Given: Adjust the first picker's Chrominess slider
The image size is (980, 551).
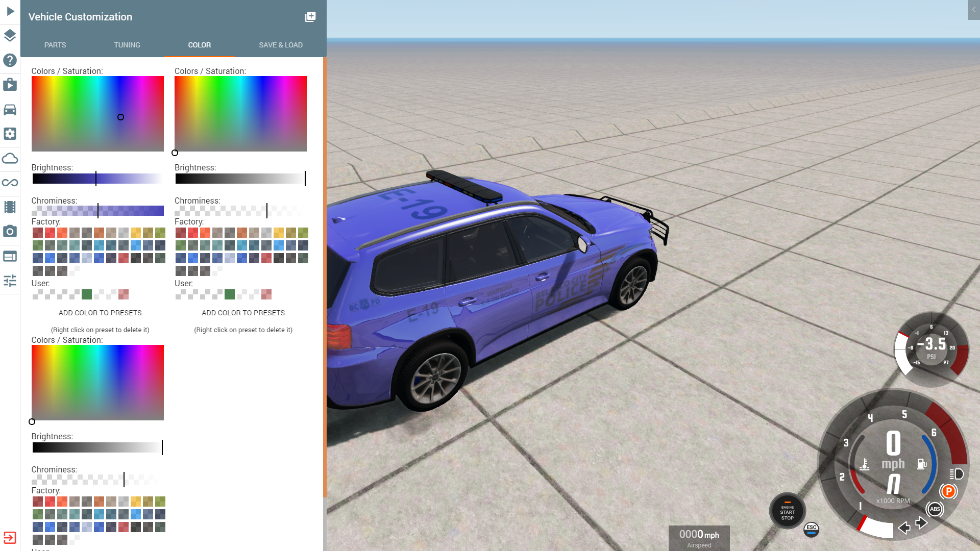Looking at the screenshot, I should [x=97, y=211].
